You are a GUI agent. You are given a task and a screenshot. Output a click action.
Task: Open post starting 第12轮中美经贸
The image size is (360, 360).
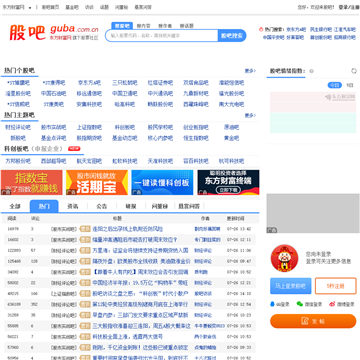tap(140, 304)
